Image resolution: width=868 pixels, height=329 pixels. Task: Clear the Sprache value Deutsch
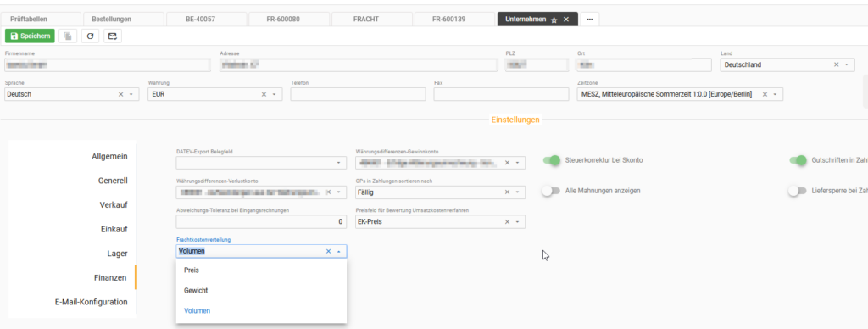(120, 95)
